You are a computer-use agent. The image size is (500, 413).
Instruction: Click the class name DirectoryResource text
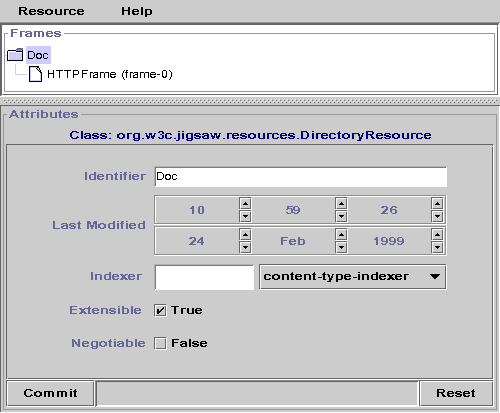tap(250, 135)
